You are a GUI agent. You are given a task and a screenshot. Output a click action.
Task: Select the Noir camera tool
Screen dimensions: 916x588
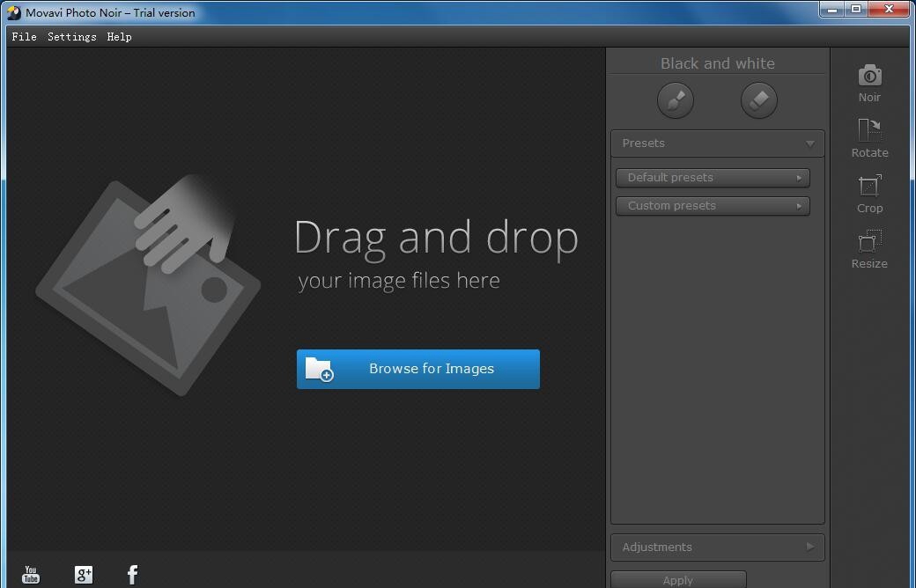click(x=869, y=84)
